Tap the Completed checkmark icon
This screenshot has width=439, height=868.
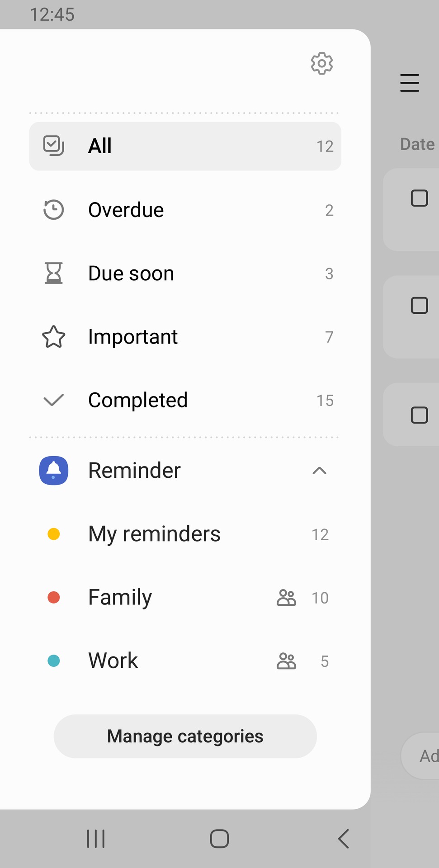(x=53, y=400)
